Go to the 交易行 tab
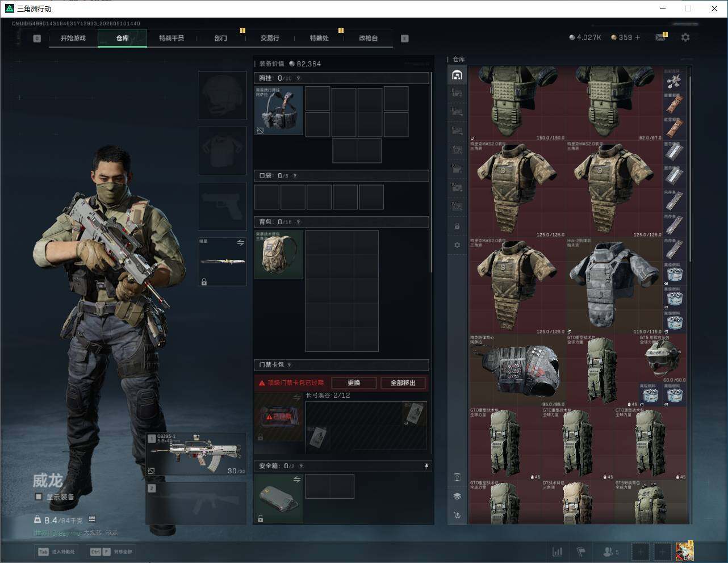This screenshot has width=728, height=563. [x=270, y=38]
